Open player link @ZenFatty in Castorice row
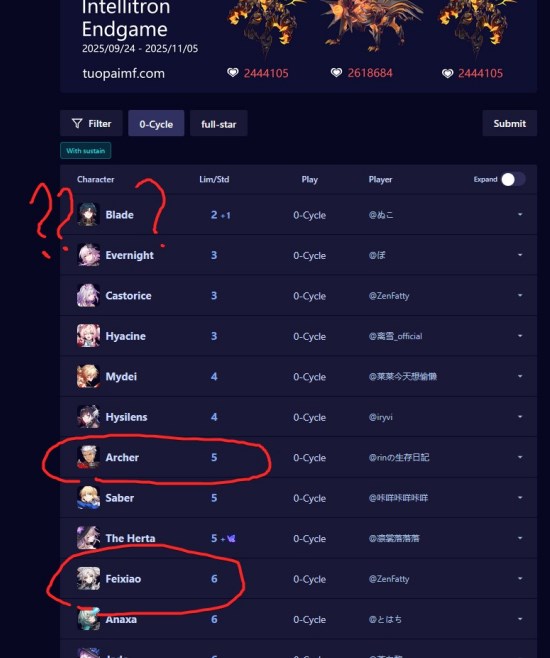This screenshot has width=550, height=658. tap(389, 295)
